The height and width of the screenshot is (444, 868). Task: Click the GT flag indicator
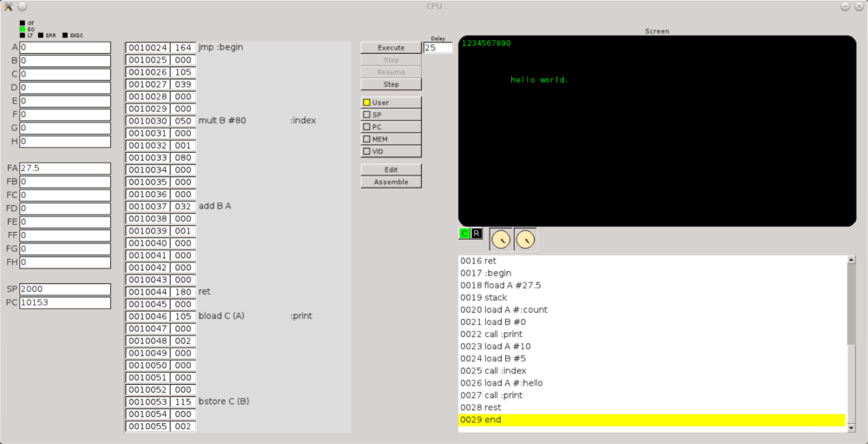tap(23, 23)
